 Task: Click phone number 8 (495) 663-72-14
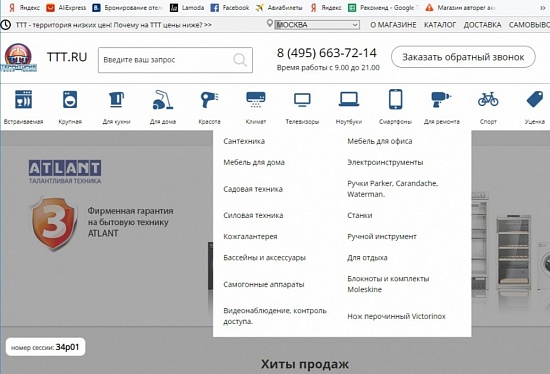(327, 53)
